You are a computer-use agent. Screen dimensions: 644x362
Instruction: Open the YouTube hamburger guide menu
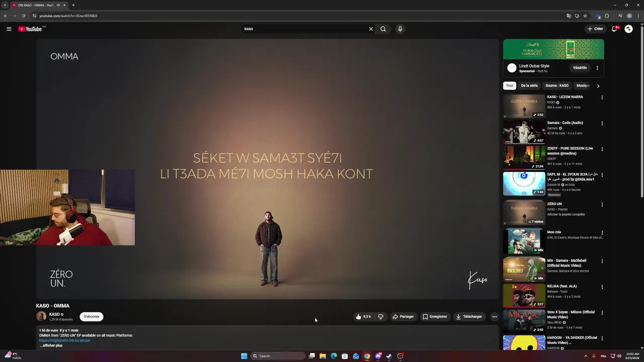coord(9,29)
